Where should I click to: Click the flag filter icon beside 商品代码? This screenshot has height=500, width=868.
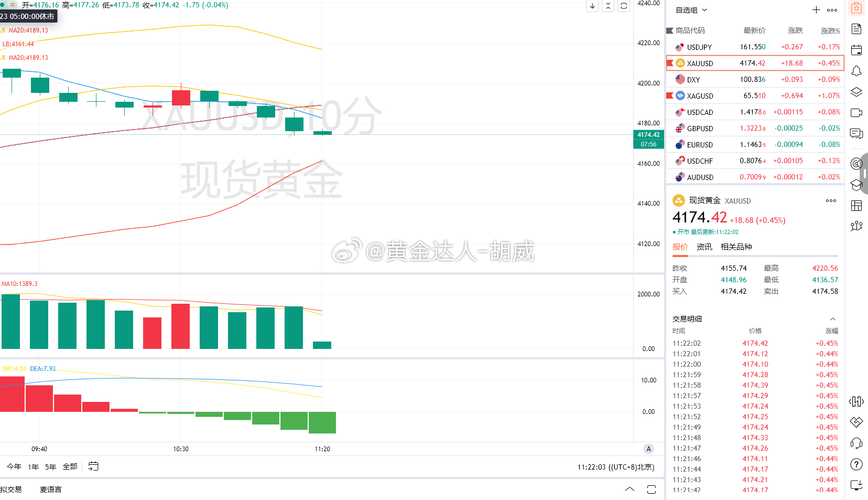point(669,30)
